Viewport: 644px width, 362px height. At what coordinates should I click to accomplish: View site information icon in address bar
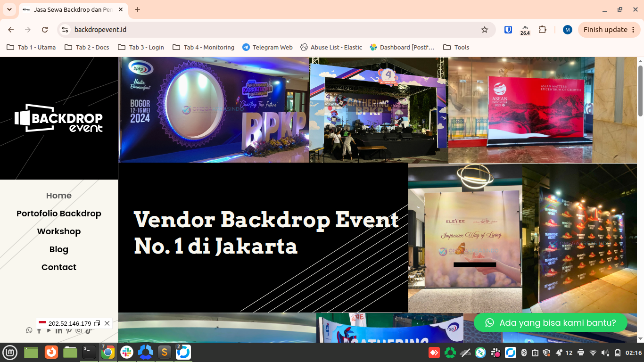point(66,30)
